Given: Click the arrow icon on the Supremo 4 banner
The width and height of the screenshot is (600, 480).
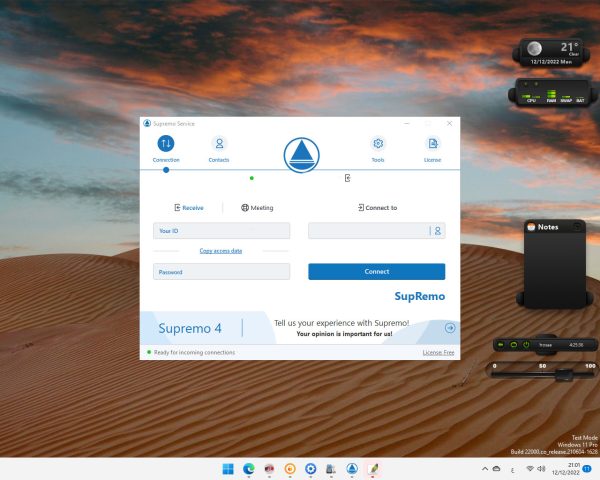Looking at the screenshot, I should point(450,328).
